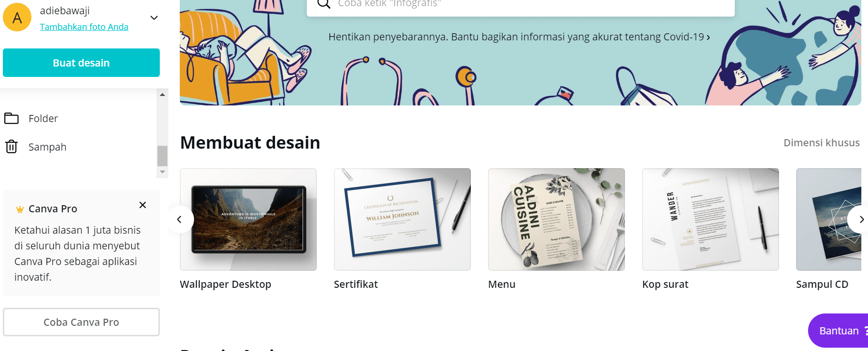Choose the Sertifikat design thumbnail

click(x=402, y=219)
